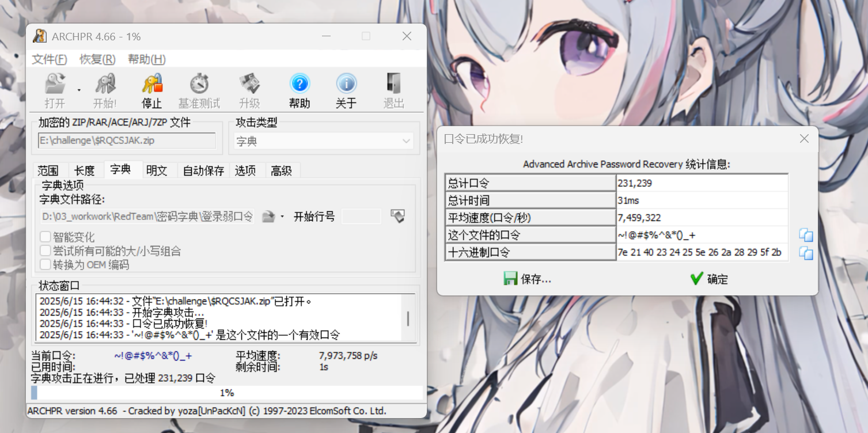Viewport: 868px width, 433px height.
Task: Open the 关于 about info icon
Action: [346, 84]
